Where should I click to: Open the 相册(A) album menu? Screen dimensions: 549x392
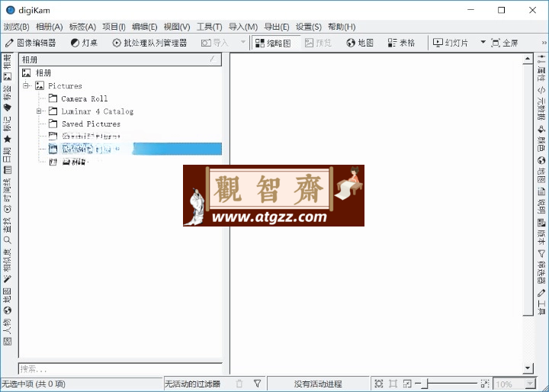[49, 27]
